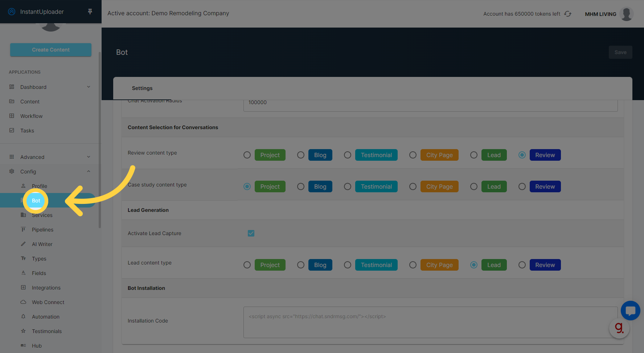Toggle Activate Lead Capture checkbox

pyautogui.click(x=251, y=233)
